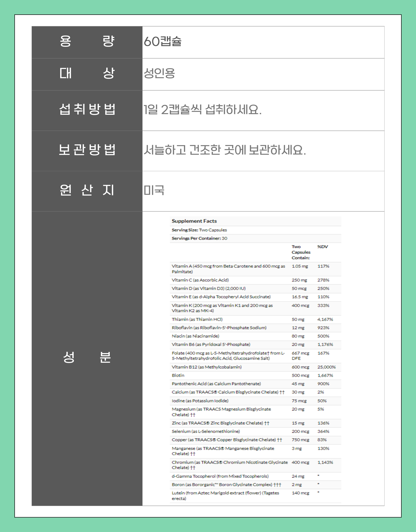Click the %DV column header
The width and height of the screenshot is (416, 532).
point(322,247)
